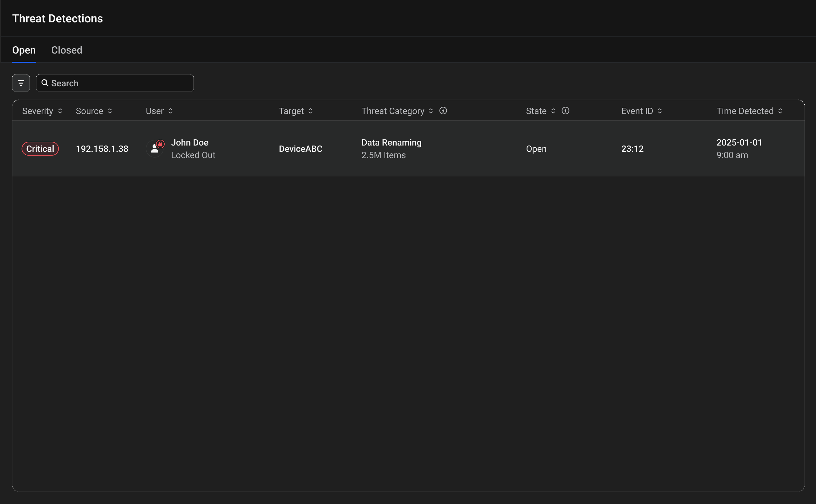Sort by Source column arrows
This screenshot has width=816, height=504.
tap(110, 111)
